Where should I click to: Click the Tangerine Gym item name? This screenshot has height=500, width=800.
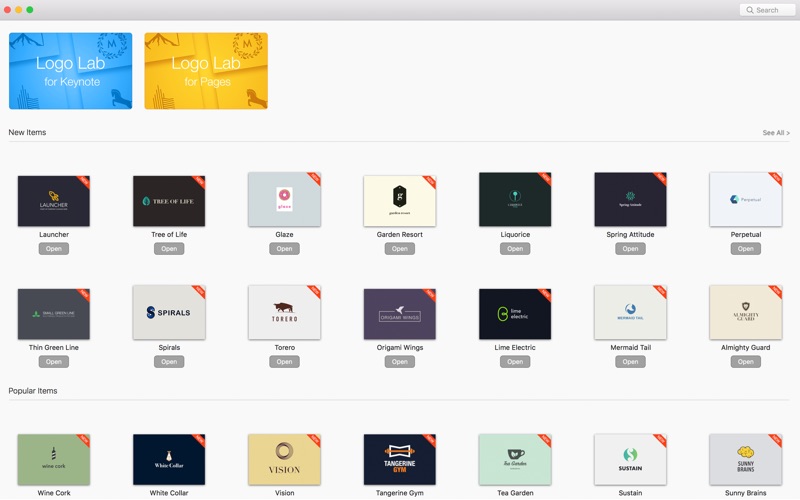point(399,493)
